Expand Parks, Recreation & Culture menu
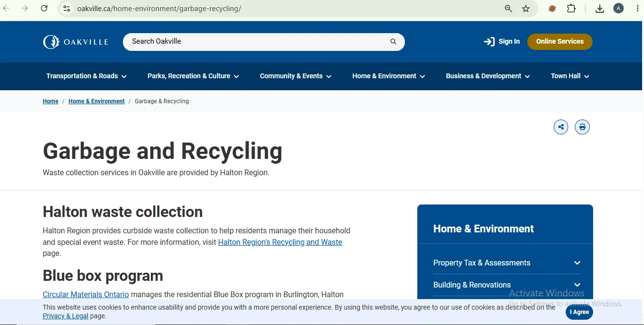Viewport: 644px width, 325px height. click(x=193, y=76)
